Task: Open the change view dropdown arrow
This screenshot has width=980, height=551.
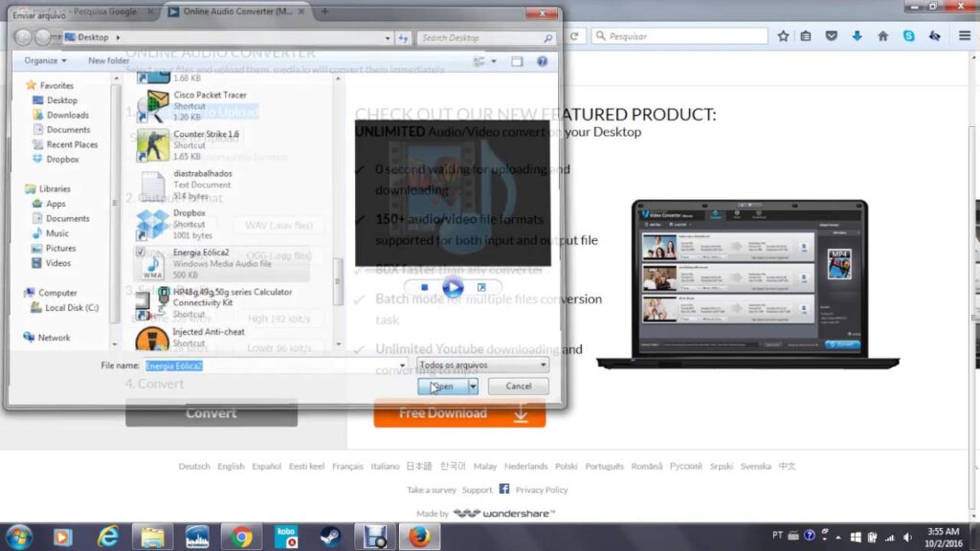Action: tap(494, 61)
